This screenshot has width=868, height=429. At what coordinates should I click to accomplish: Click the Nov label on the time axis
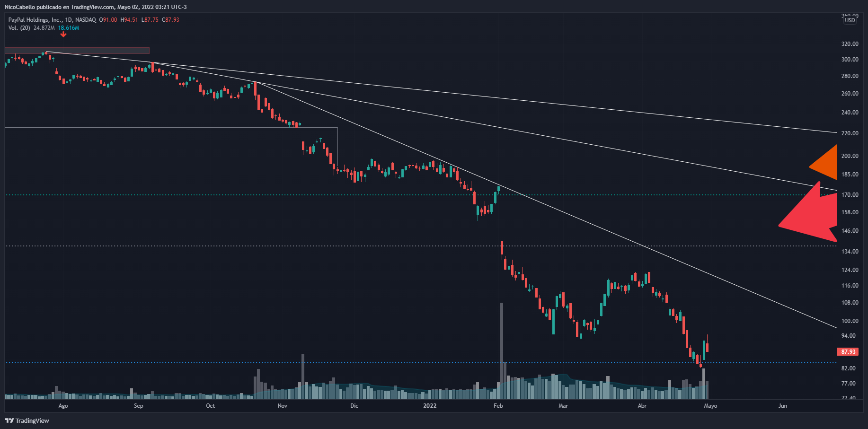tap(282, 406)
